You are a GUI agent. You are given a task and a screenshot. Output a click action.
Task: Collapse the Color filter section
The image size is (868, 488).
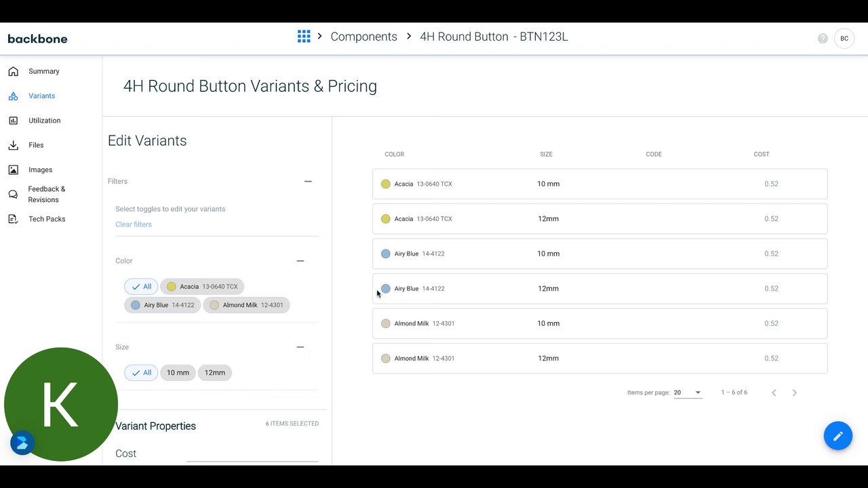pyautogui.click(x=300, y=261)
